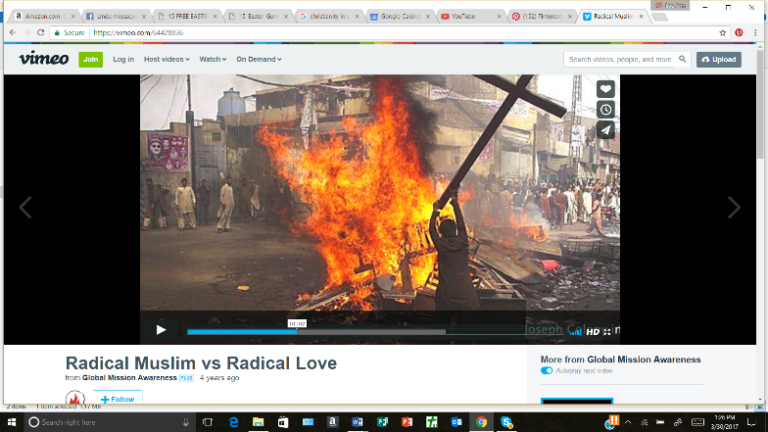Toggle HD quality on the player
Viewport: 768px width, 432px height.
(x=592, y=331)
